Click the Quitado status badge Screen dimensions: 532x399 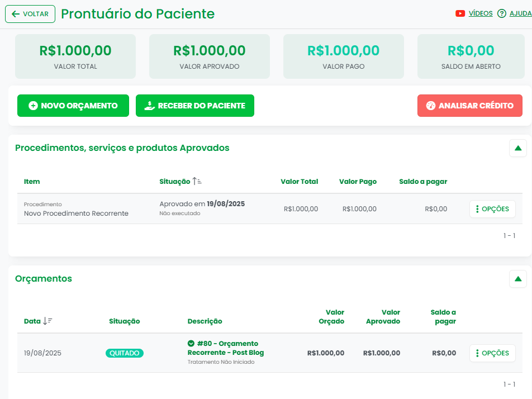coord(125,353)
